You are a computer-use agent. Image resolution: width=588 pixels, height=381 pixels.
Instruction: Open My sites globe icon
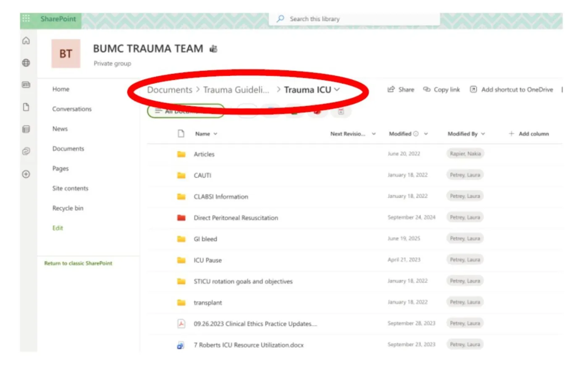tap(26, 63)
